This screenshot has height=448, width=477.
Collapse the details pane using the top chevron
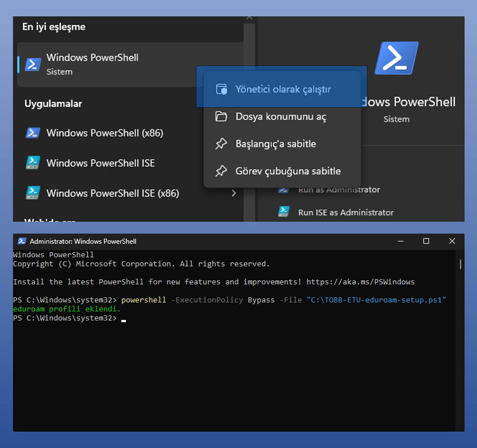coord(249,19)
